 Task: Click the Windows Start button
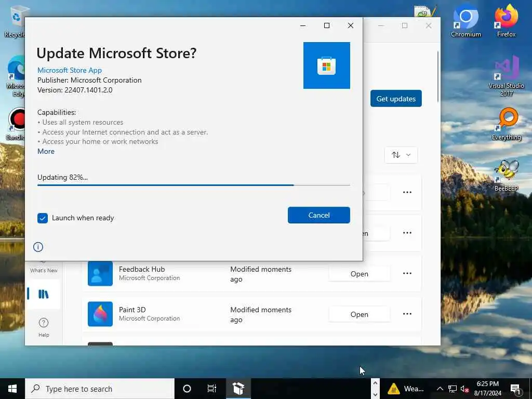[x=12, y=389]
